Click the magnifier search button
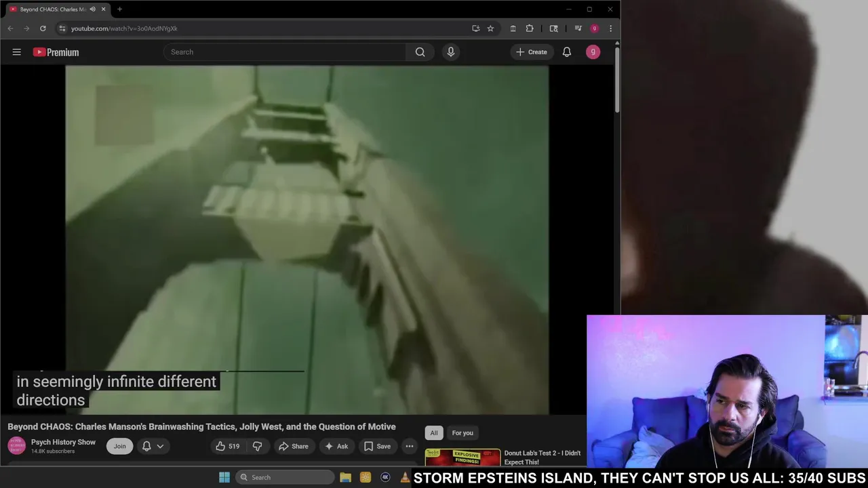Screen dimensions: 868x488 pos(420,52)
